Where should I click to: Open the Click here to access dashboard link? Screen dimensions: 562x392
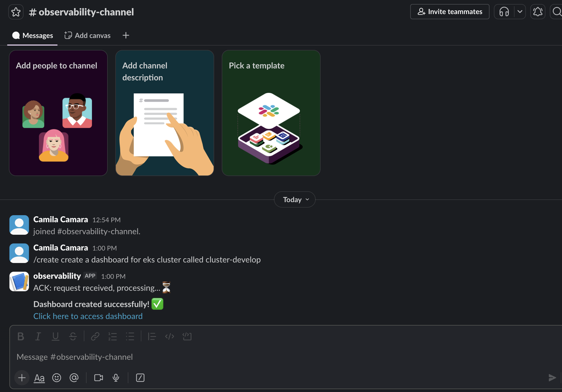click(88, 316)
